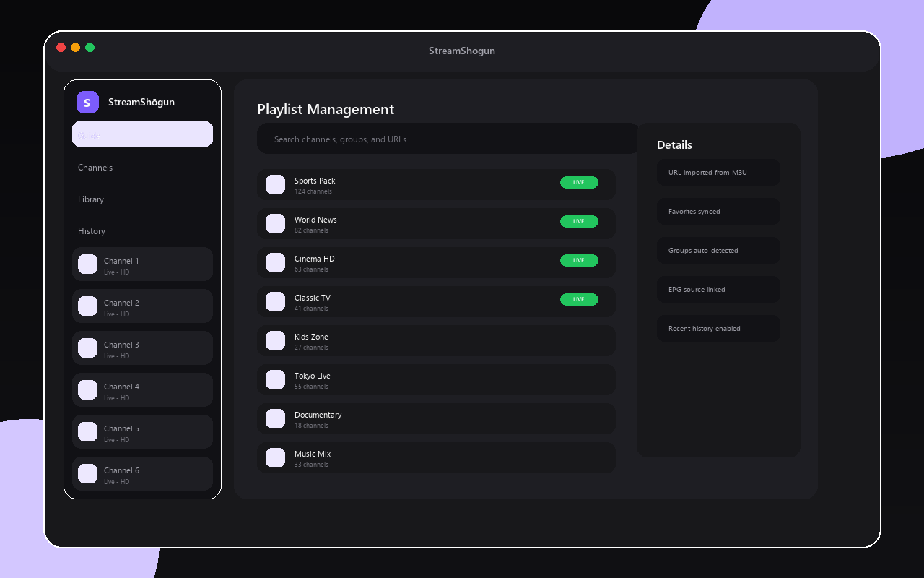Open the Channels sidebar section
Viewport: 924px width, 578px height.
click(x=95, y=168)
